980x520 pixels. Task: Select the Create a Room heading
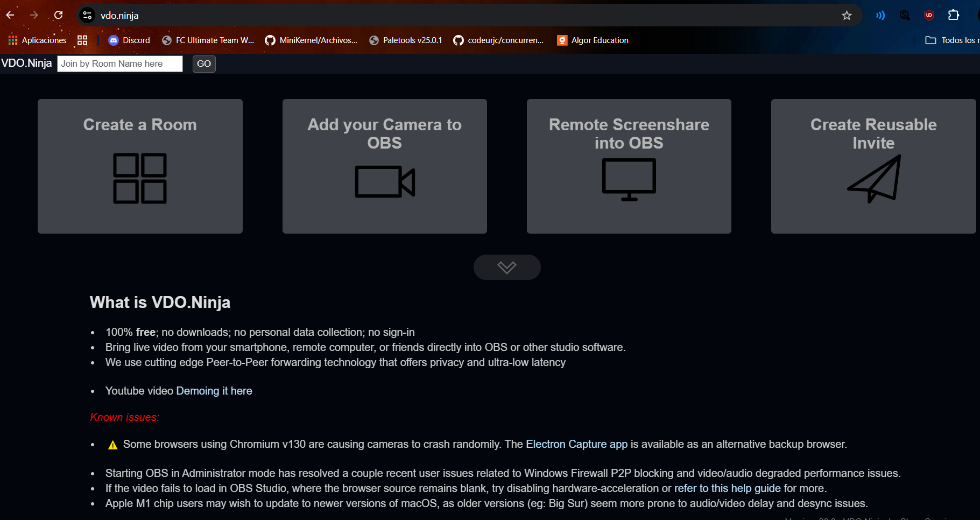tap(140, 124)
